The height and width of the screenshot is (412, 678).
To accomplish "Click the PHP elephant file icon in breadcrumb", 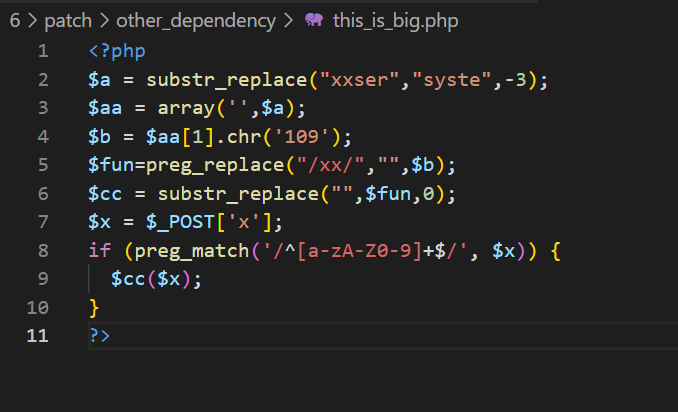I will [314, 20].
